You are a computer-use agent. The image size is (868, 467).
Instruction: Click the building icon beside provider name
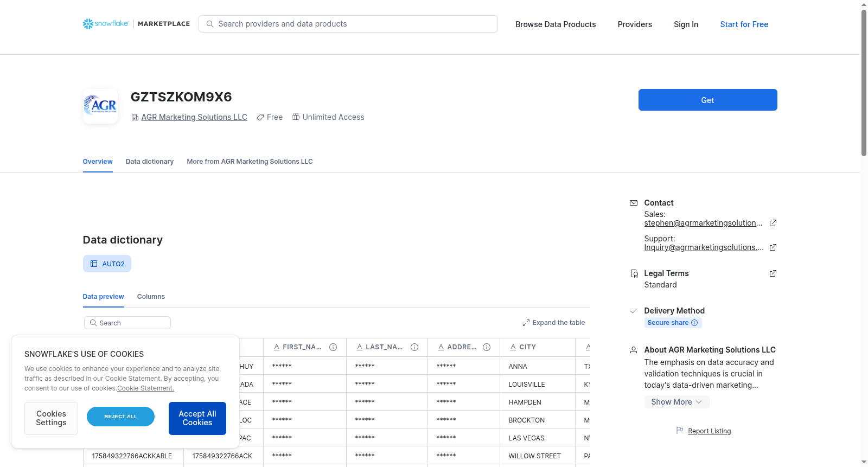click(135, 117)
